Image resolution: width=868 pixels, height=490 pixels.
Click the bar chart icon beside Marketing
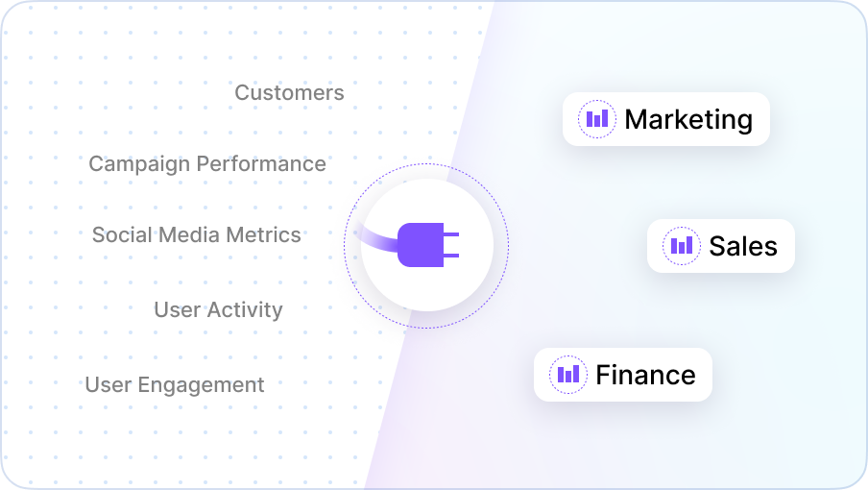click(597, 119)
